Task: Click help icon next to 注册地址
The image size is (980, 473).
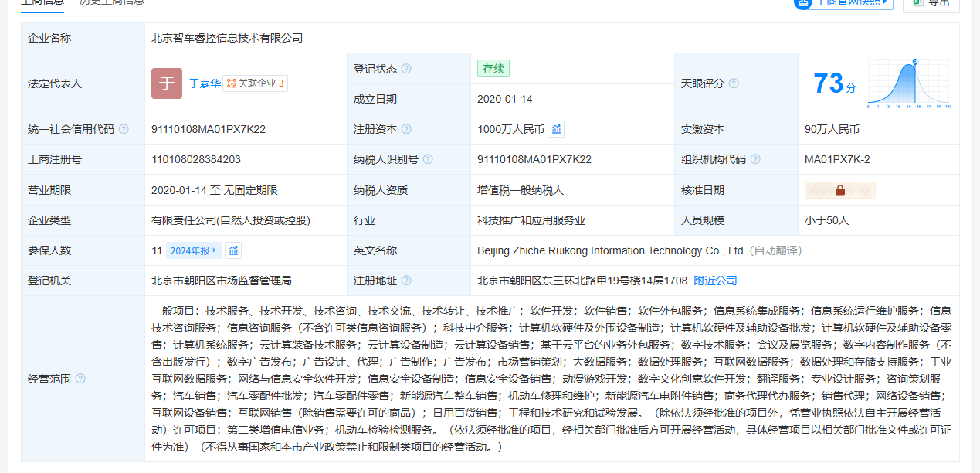Action: point(406,281)
